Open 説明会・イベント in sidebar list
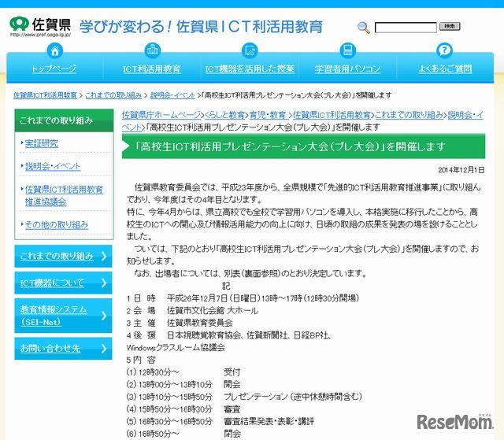The width and height of the screenshot is (504, 440). coord(53,166)
